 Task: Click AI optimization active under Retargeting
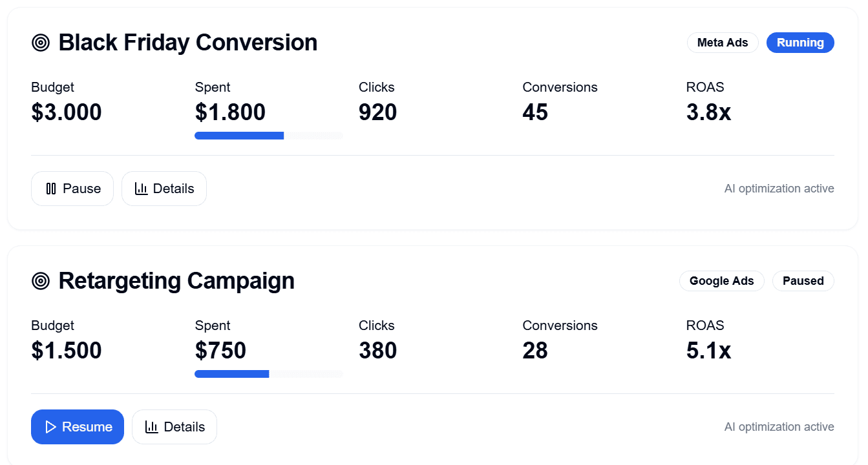(779, 427)
